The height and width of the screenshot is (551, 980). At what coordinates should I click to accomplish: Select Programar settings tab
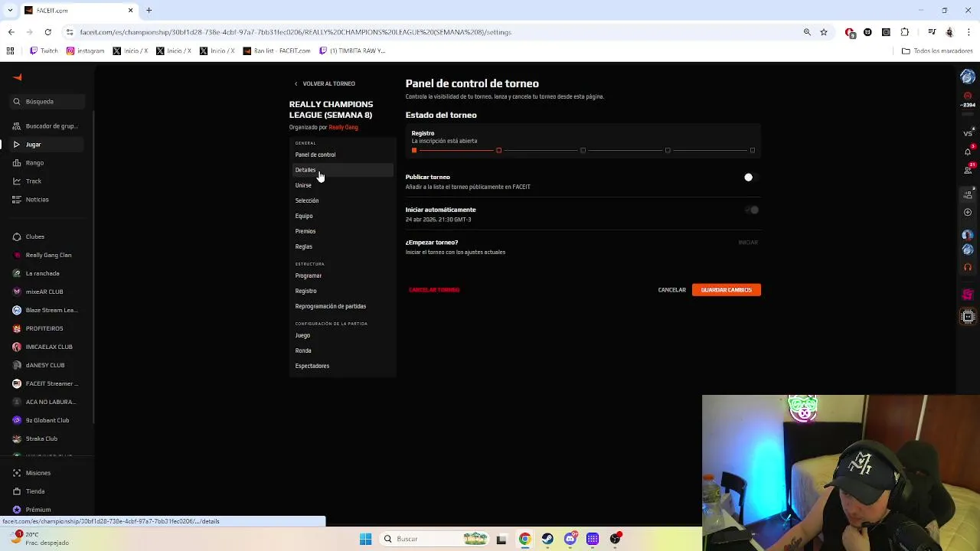pyautogui.click(x=341, y=275)
